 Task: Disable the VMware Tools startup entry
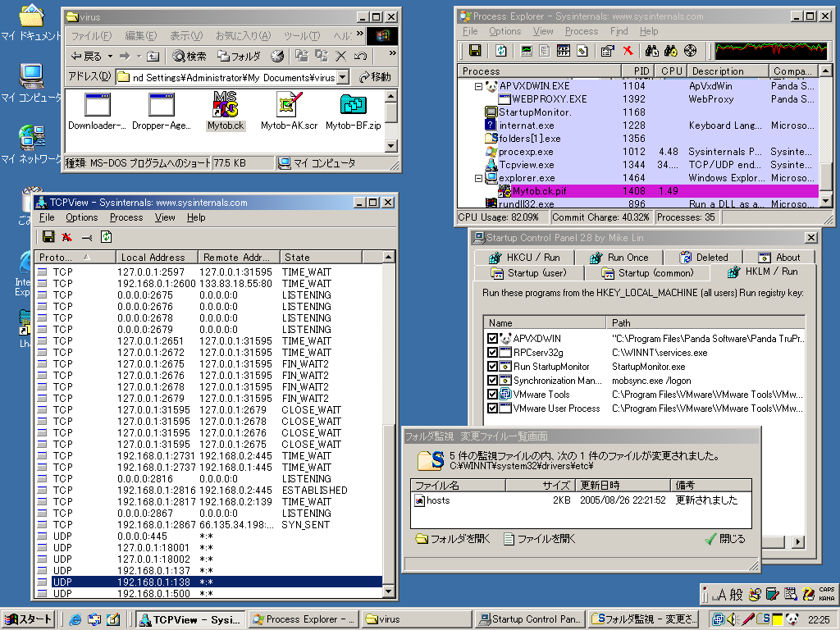492,395
